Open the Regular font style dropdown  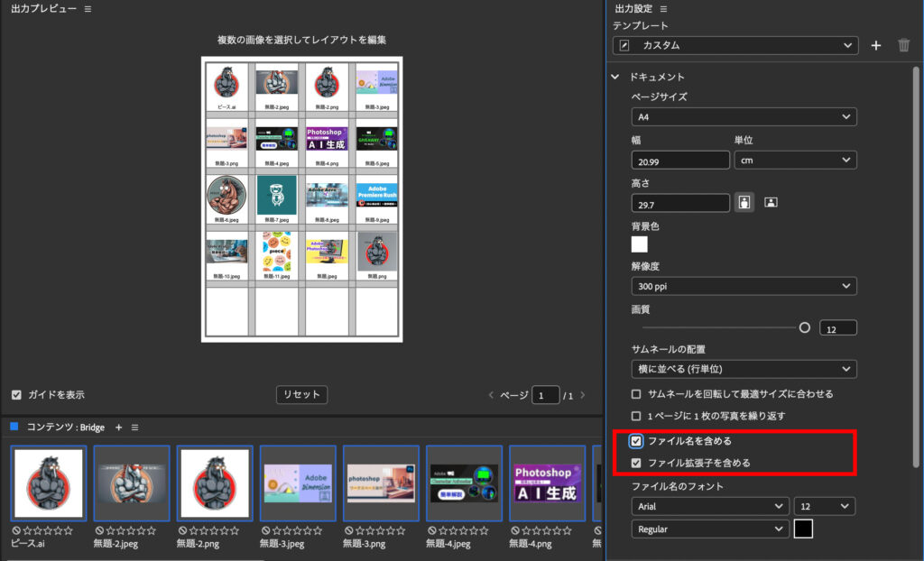pos(710,529)
